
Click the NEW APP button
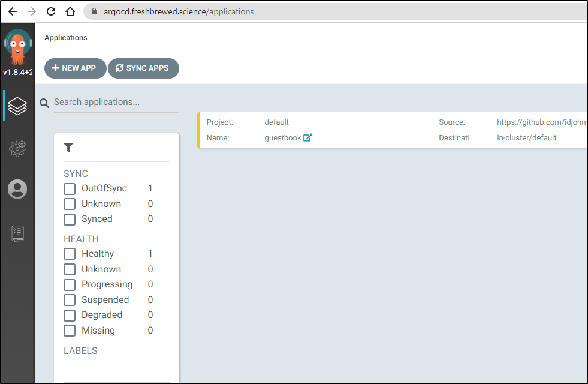click(76, 68)
